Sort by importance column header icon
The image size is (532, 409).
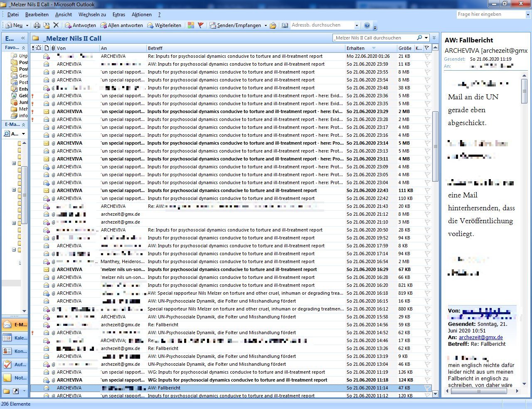(33, 48)
